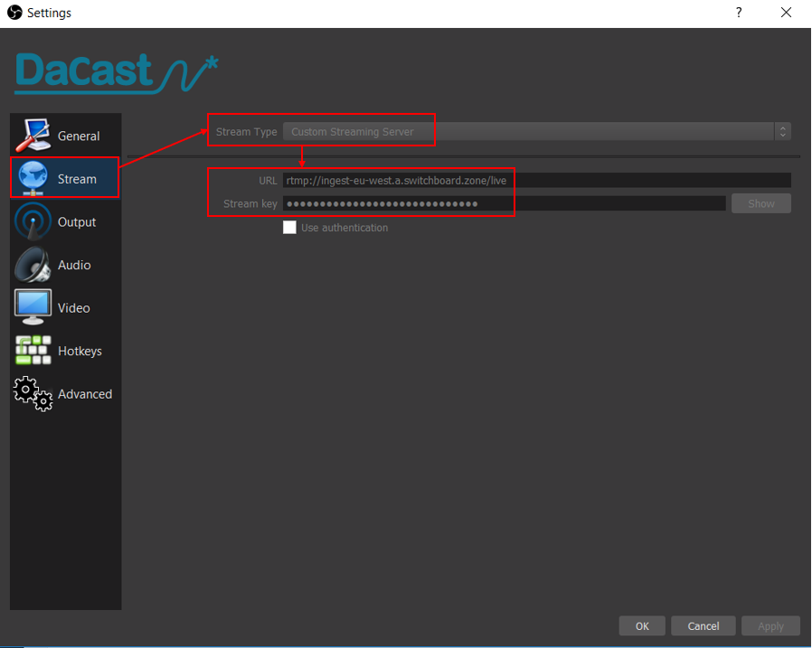The image size is (812, 648).
Task: Enable the Use authentication checkbox
Action: tap(289, 227)
